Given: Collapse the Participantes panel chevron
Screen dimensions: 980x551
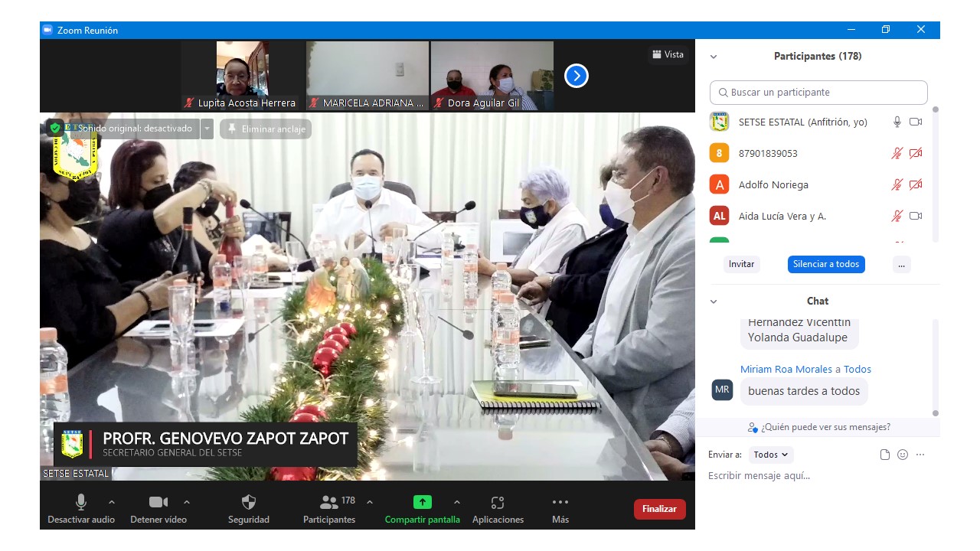Looking at the screenshot, I should (714, 57).
